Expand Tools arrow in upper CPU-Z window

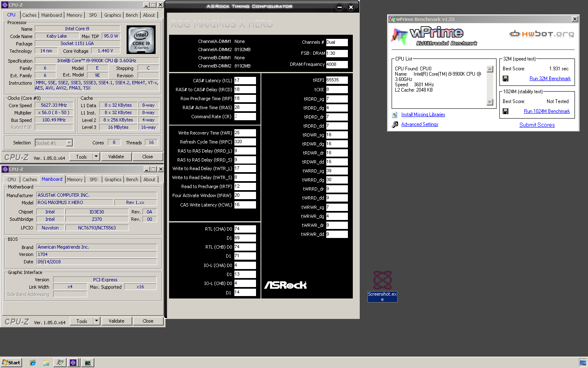pos(96,157)
